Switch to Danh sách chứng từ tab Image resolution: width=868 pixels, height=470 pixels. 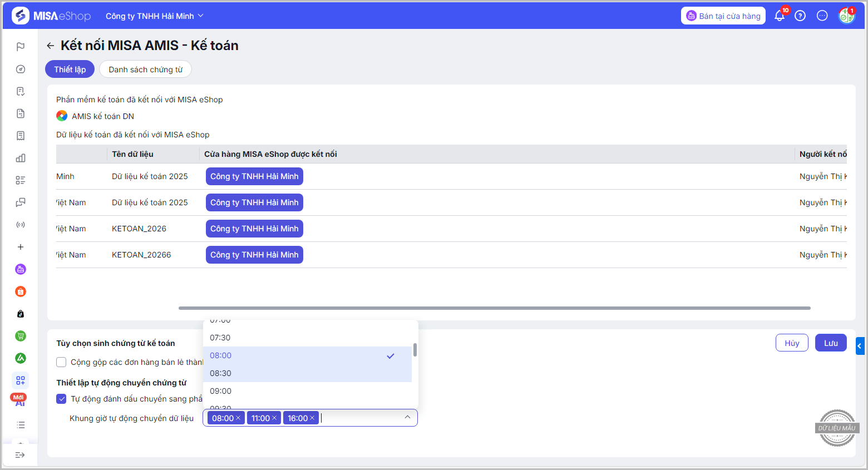[145, 70]
